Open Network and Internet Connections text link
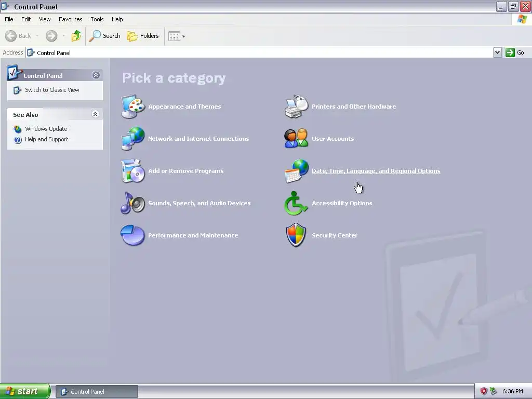Screen dimensions: 532x399 point(198,139)
